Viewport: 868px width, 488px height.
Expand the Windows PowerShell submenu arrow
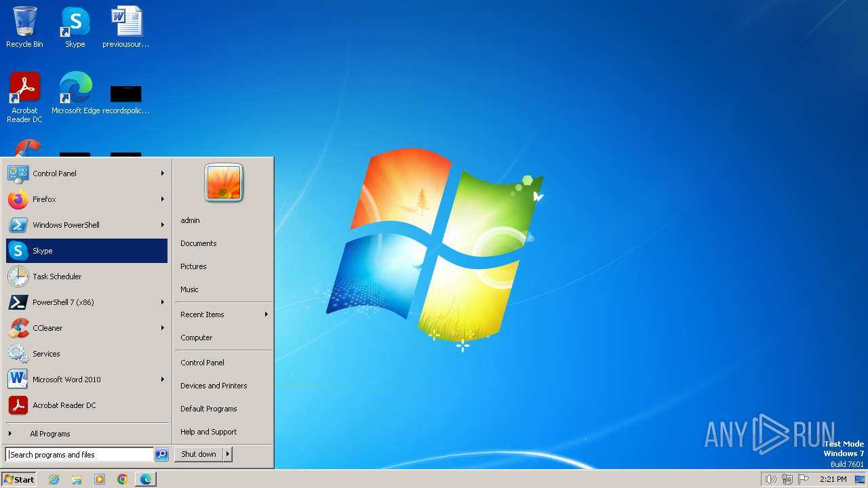[163, 225]
